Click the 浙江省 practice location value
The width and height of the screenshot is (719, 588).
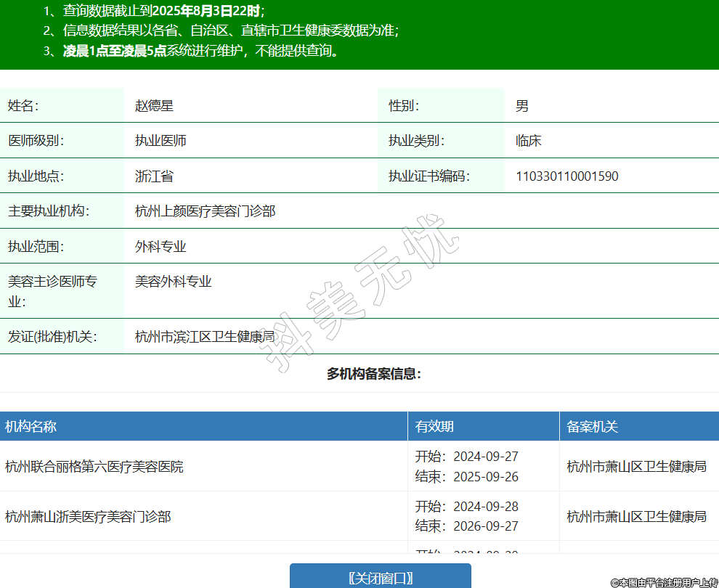click(x=154, y=176)
